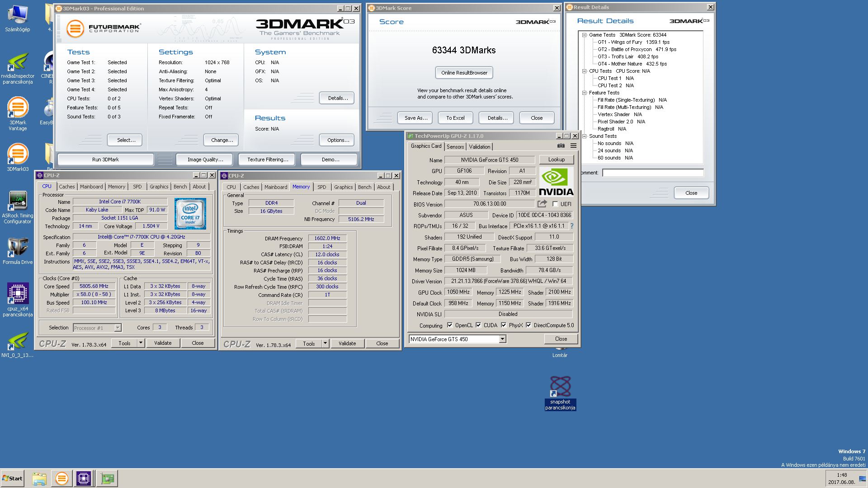Click the Futuremark logo in 3DMark03
Viewport: 868px width, 488px height.
tap(104, 28)
